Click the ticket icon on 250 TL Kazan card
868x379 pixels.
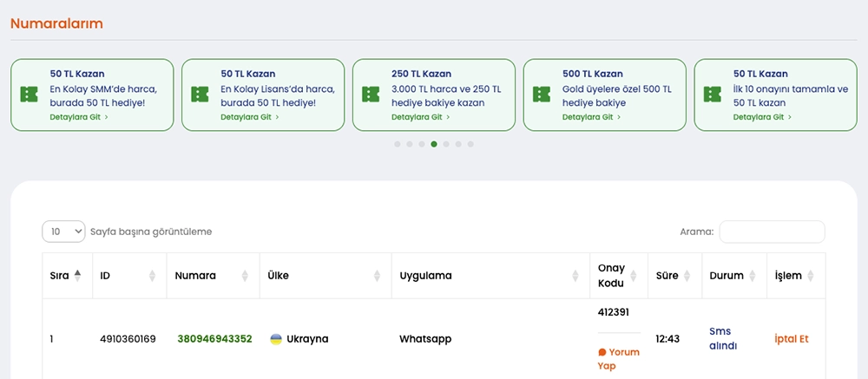point(371,95)
